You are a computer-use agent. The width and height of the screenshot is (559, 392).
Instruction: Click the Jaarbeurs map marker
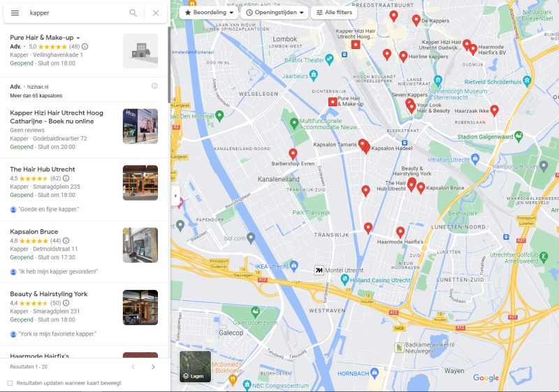point(313,75)
